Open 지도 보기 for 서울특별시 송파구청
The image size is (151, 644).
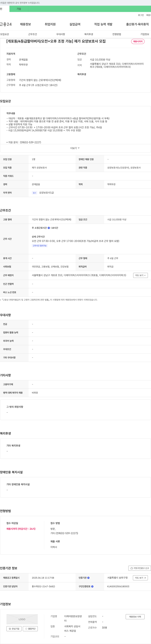pyautogui.click(x=140, y=578)
